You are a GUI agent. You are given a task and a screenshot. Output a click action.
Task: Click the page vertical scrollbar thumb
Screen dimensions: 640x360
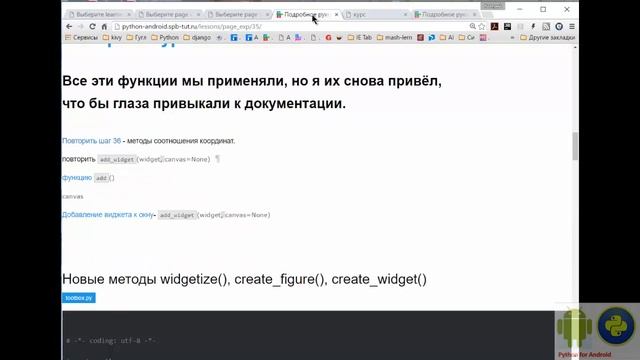click(x=575, y=146)
